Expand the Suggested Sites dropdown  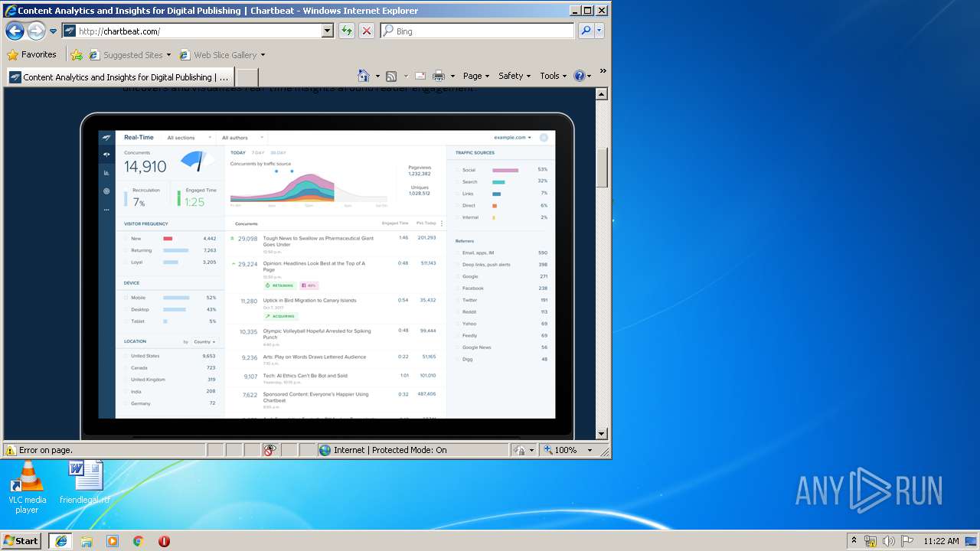168,55
